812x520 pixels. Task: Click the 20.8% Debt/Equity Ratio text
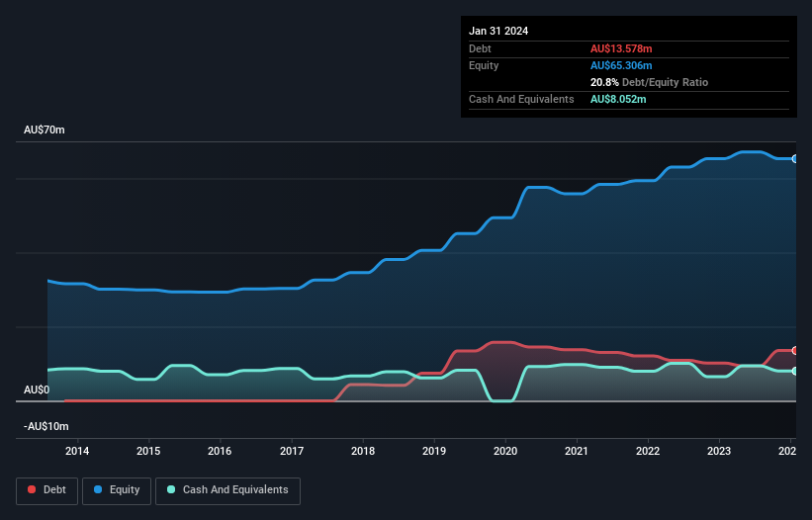pyautogui.click(x=649, y=82)
